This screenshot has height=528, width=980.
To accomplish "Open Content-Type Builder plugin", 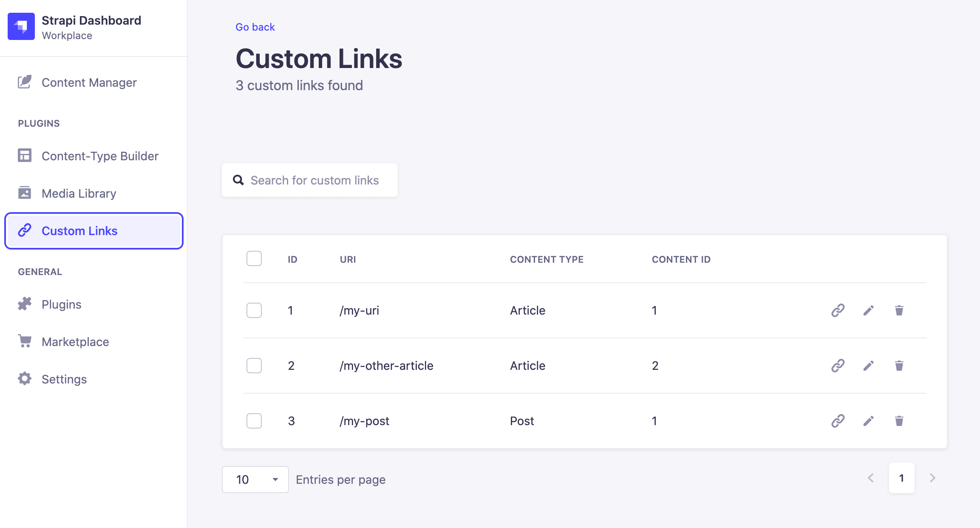I will pyautogui.click(x=100, y=156).
